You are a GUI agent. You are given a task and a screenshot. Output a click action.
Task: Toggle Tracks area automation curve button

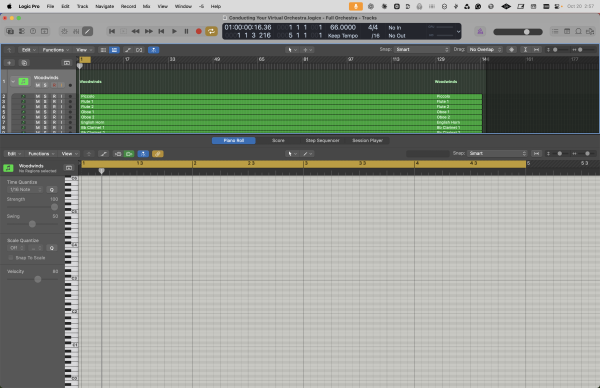[128, 50]
